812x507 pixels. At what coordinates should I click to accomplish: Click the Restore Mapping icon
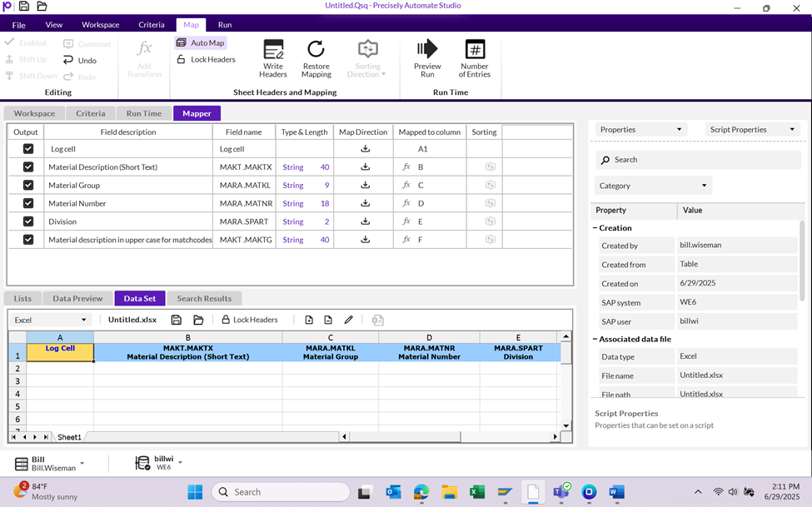[x=316, y=50]
